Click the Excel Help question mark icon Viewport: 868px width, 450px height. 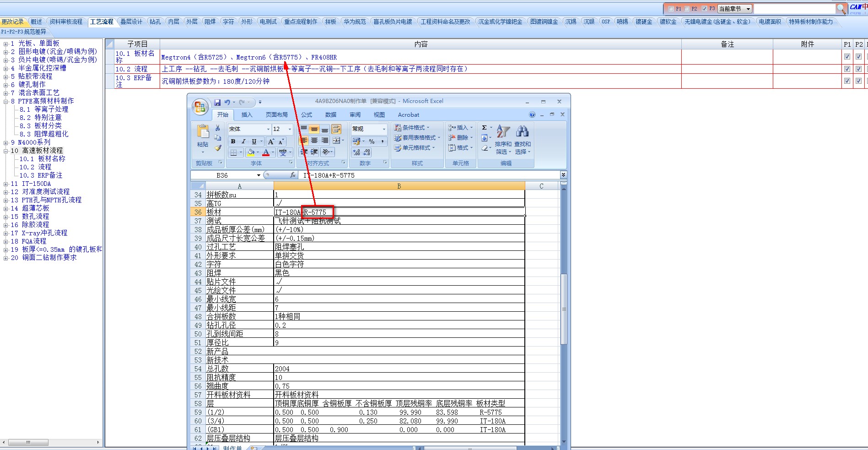[x=532, y=114]
